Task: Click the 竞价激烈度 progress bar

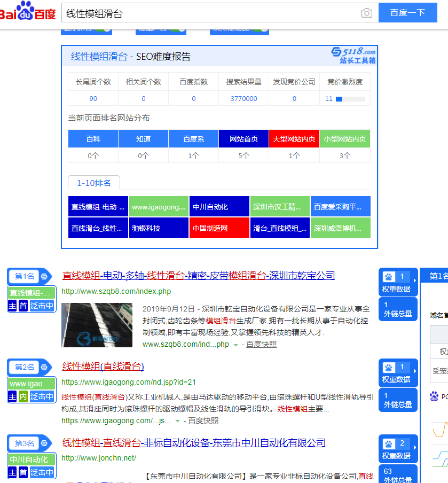Action: [x=350, y=99]
